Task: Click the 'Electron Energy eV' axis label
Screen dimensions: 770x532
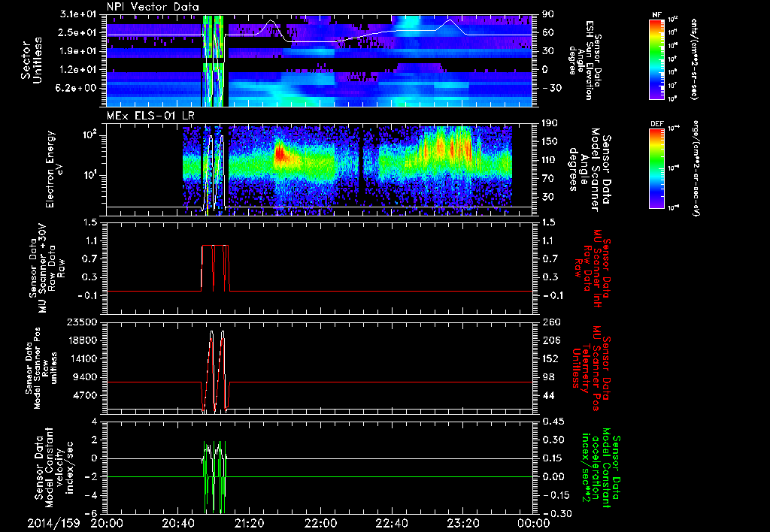Action: (x=56, y=169)
